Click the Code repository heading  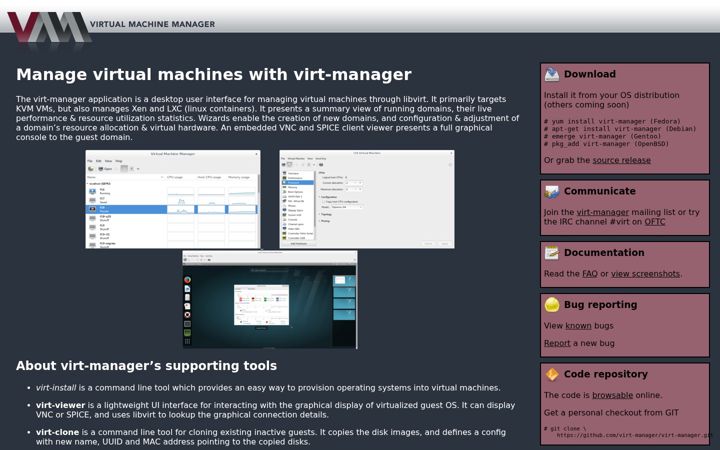pos(606,374)
